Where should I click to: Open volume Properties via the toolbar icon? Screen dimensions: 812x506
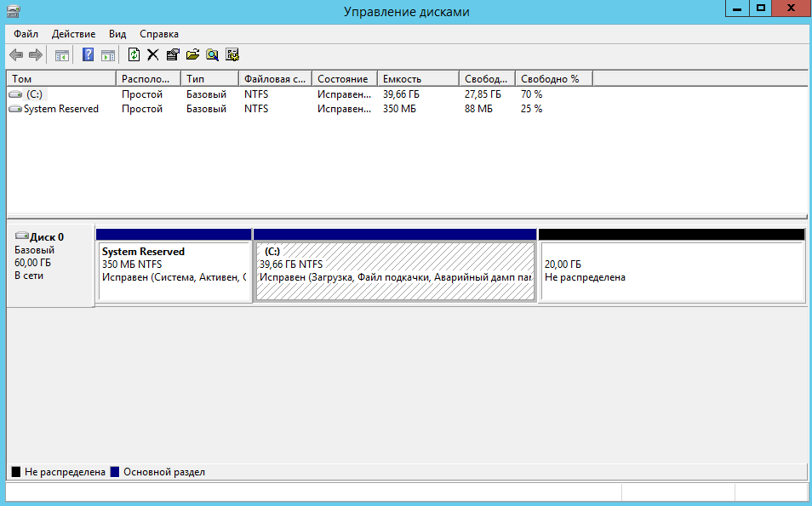point(173,54)
